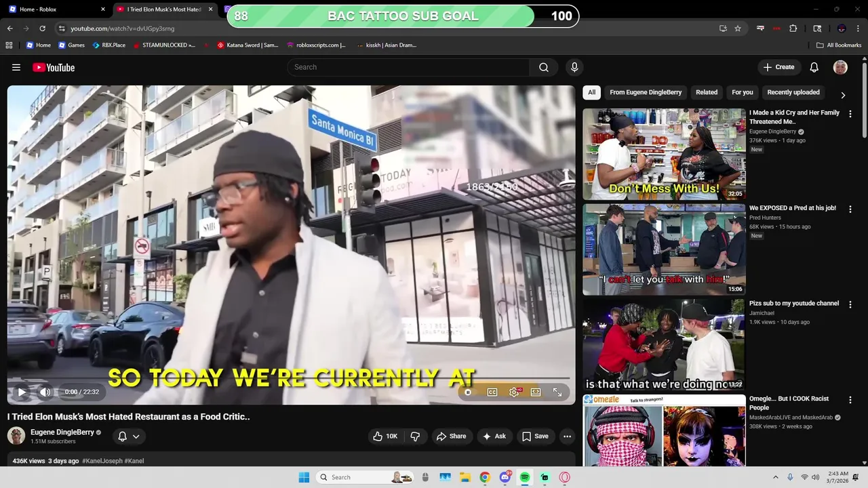
Task: Open options menu for 'Pizs sub' video
Action: [x=850, y=305]
